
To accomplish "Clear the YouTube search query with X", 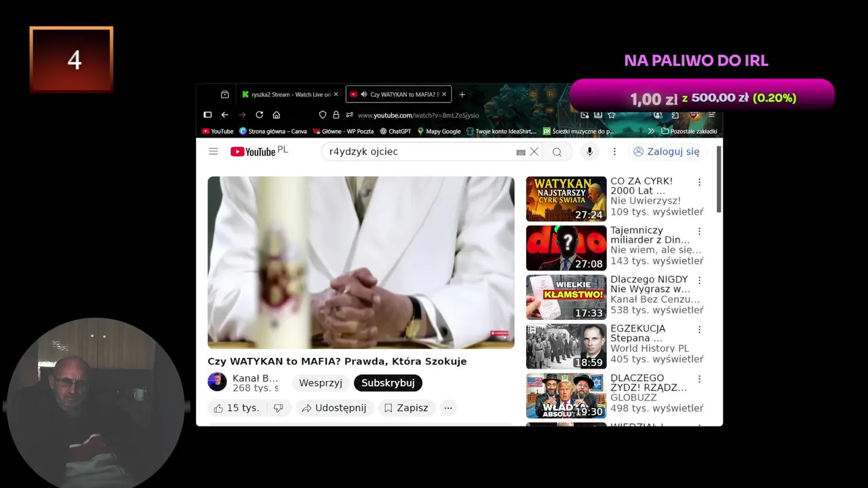I will pyautogui.click(x=534, y=152).
